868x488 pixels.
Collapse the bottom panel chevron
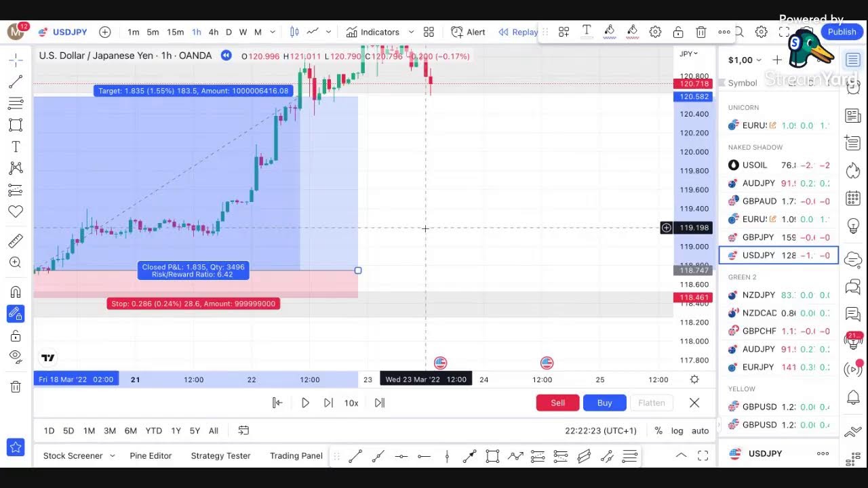coord(682,455)
